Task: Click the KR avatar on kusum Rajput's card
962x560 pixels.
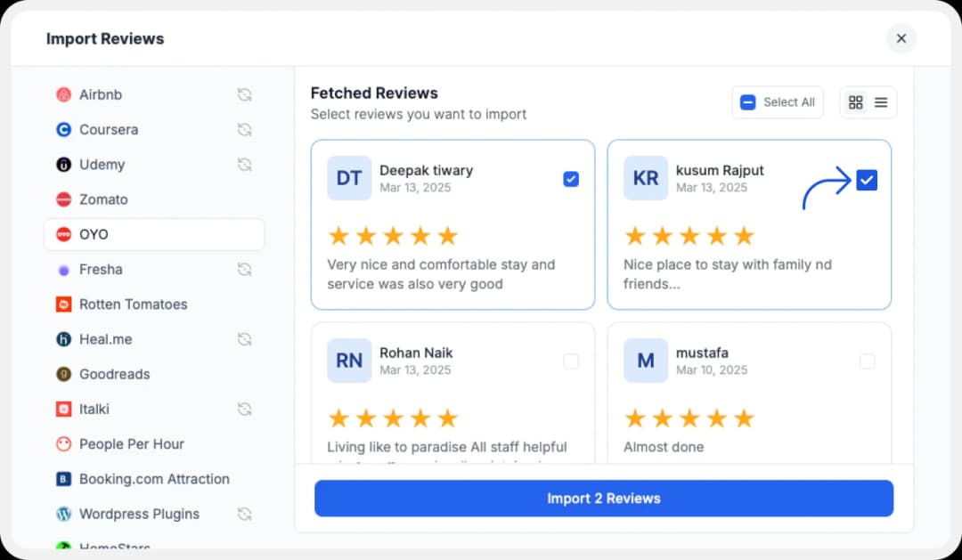Action: pos(645,178)
